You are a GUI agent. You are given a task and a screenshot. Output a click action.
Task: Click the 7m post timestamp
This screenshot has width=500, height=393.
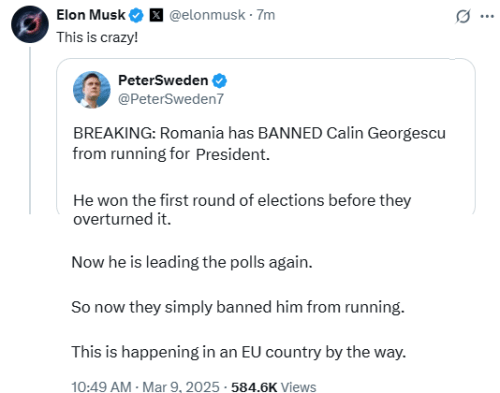coord(266,15)
